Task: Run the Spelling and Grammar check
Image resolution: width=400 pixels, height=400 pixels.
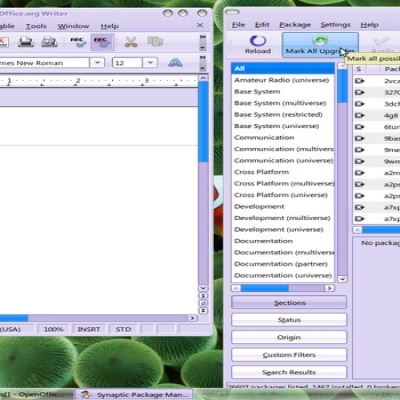Action: (x=78, y=42)
